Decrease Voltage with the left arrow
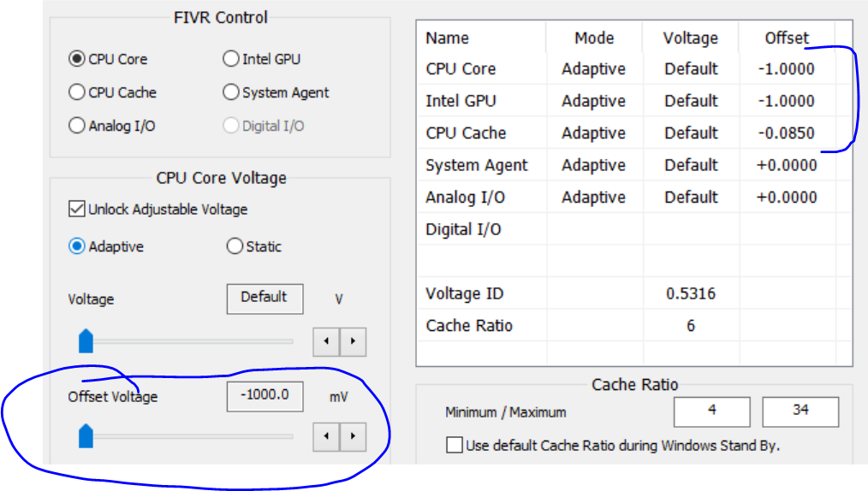Viewport: 868px width, 491px height. tap(326, 342)
